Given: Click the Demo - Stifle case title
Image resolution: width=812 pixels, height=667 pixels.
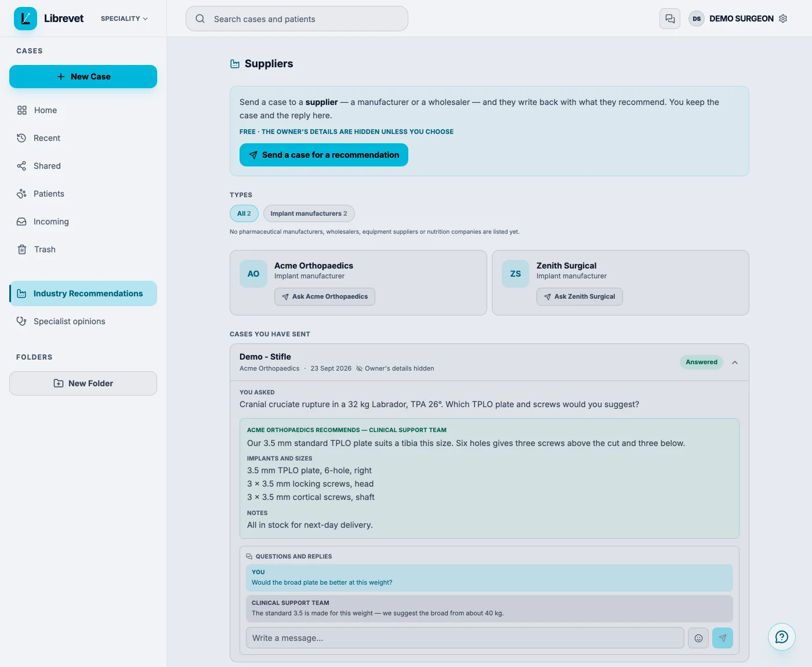Looking at the screenshot, I should (265, 357).
